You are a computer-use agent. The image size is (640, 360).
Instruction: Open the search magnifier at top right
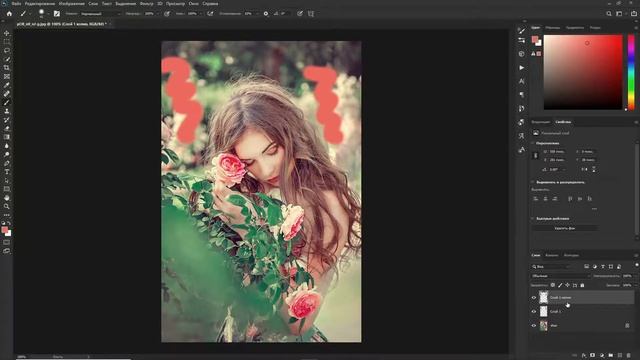(609, 13)
